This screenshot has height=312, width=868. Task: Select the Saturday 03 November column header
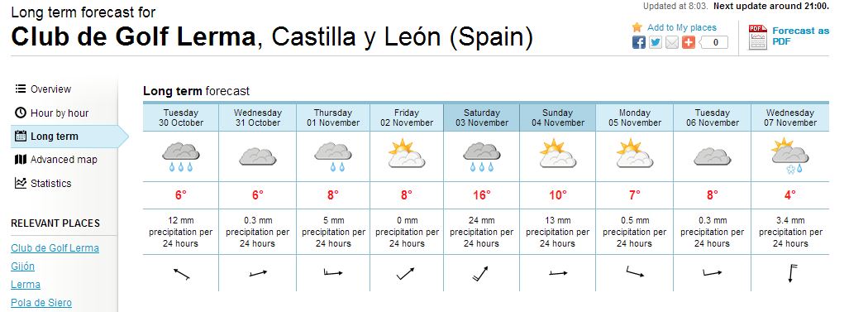pos(482,118)
